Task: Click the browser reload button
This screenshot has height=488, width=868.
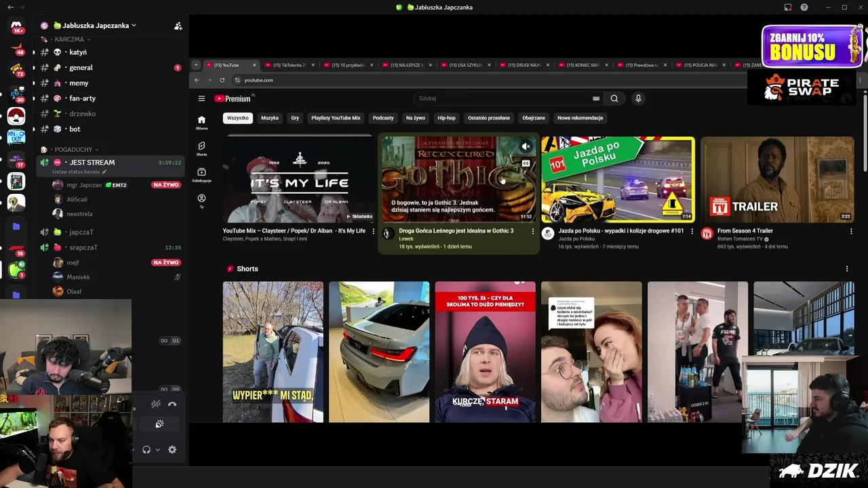Action: point(222,80)
